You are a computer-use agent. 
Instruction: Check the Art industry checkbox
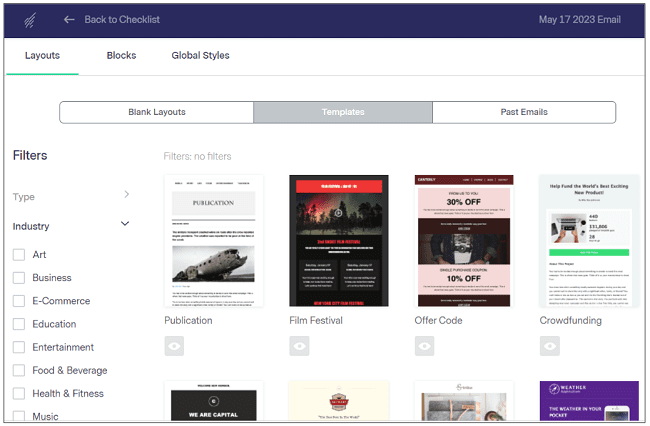pyautogui.click(x=19, y=255)
